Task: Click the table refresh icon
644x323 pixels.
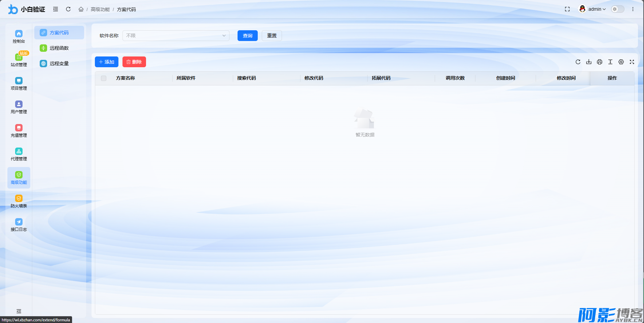Action: pyautogui.click(x=578, y=62)
